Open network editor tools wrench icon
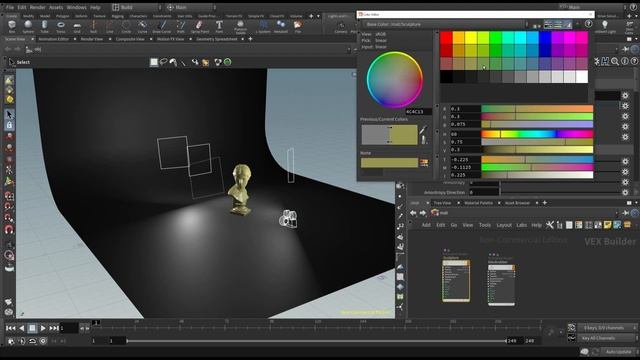640x360 pixels. [550, 225]
